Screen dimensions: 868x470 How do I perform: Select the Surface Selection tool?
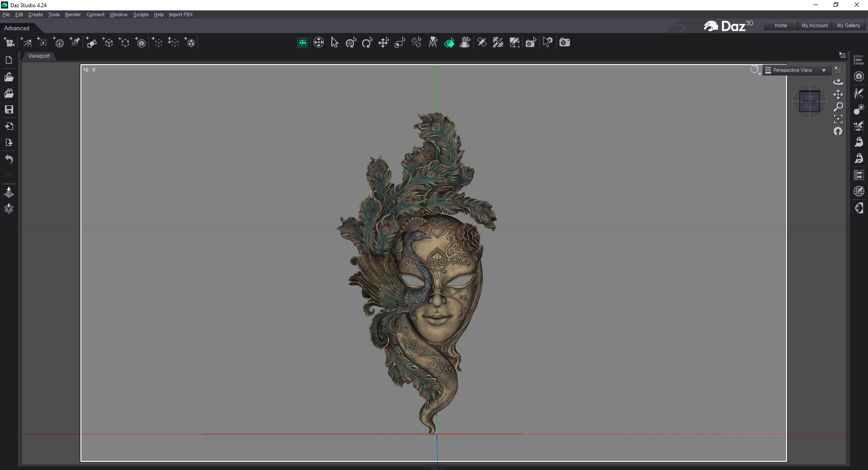click(x=449, y=42)
